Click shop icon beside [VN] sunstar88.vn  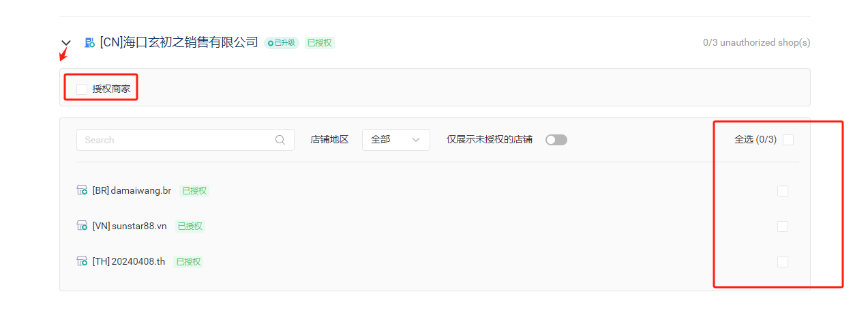82,226
